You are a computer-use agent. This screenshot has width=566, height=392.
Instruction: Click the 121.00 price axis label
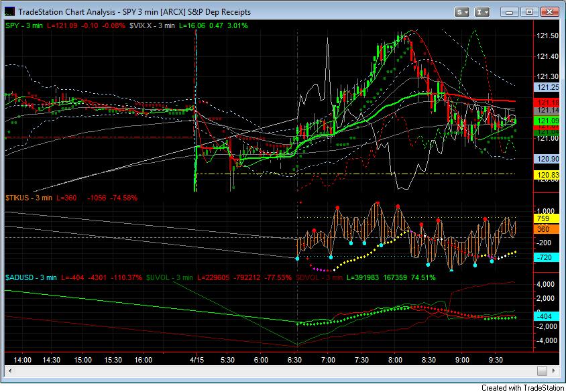pos(548,139)
